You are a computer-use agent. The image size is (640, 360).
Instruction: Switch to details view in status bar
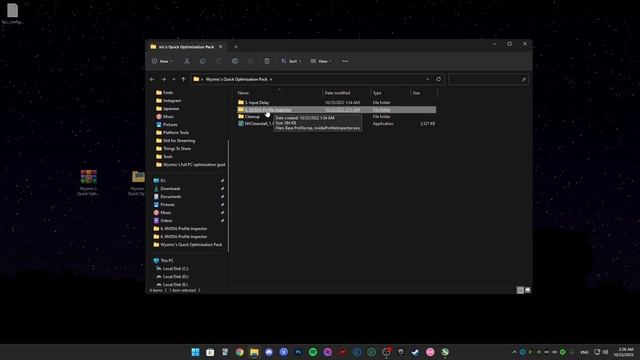pyautogui.click(x=520, y=290)
